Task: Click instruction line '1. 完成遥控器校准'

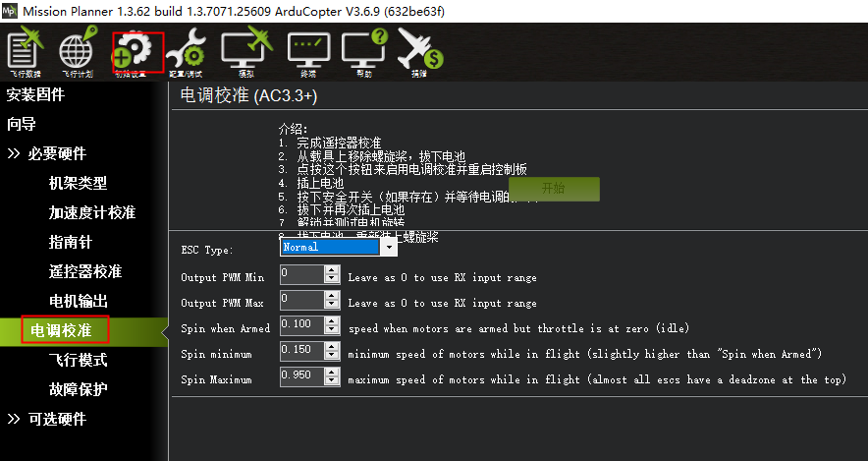Action: coord(330,143)
